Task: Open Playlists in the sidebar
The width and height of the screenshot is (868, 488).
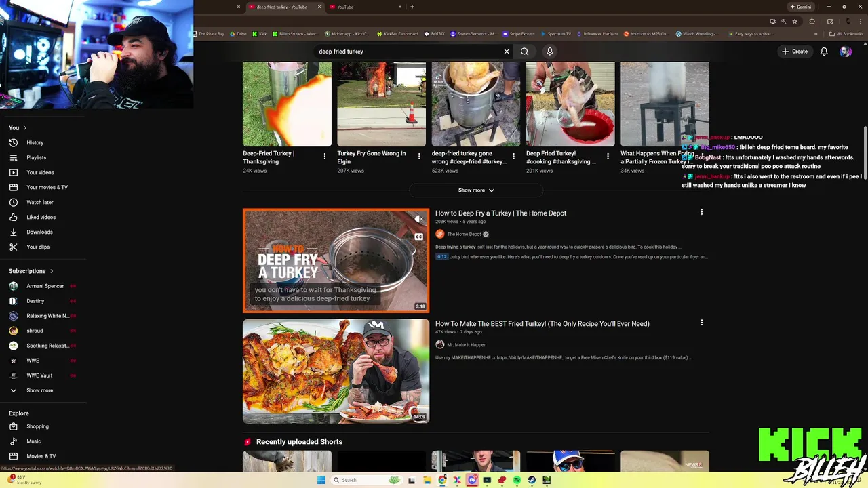Action: (x=36, y=157)
